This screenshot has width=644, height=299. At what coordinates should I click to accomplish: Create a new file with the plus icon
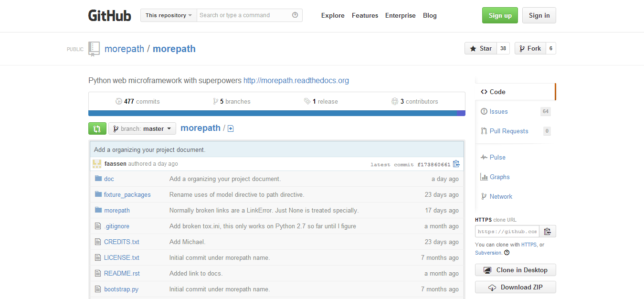click(231, 128)
